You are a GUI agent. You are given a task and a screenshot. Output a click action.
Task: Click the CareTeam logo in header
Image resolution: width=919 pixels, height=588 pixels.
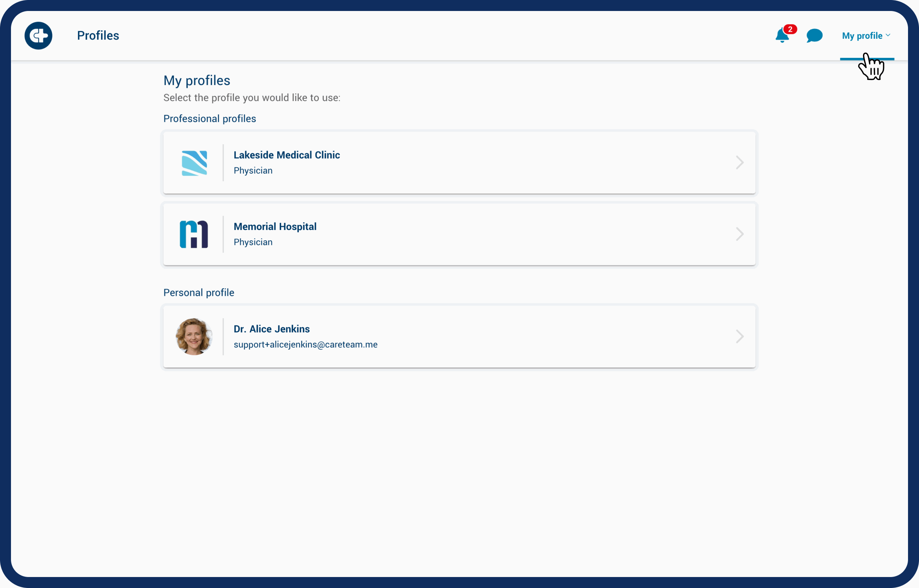(38, 36)
